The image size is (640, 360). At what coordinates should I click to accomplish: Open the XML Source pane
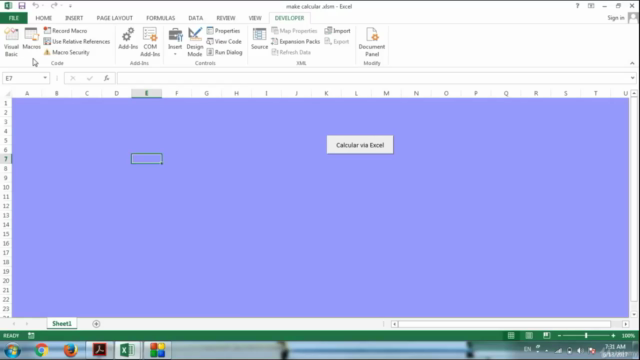click(259, 39)
